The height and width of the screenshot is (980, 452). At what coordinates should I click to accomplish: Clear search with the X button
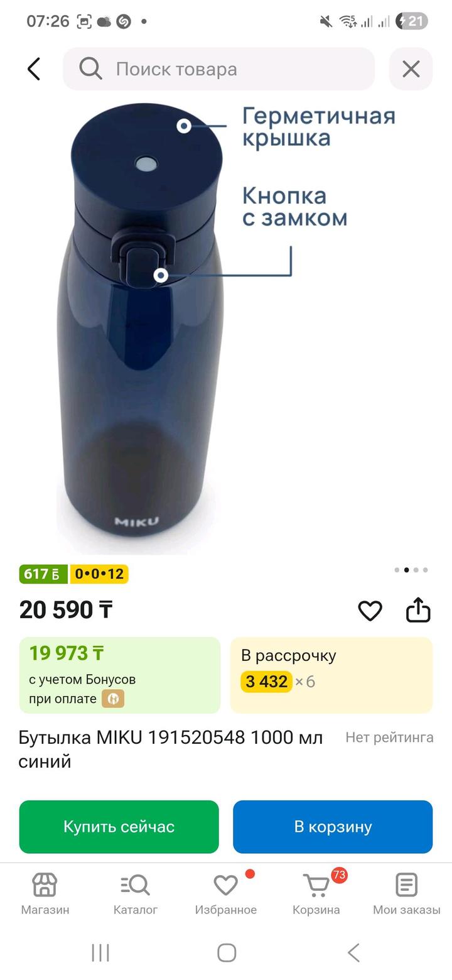point(411,68)
